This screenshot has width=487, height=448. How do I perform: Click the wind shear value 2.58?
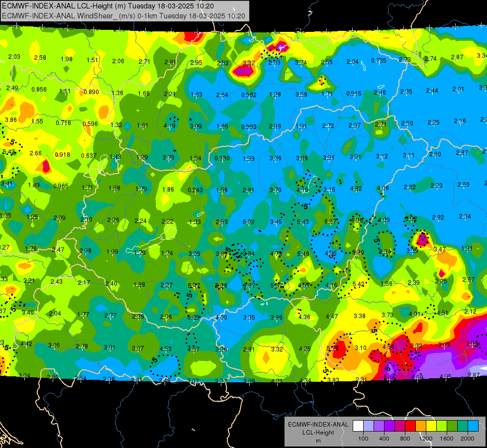pos(40,58)
